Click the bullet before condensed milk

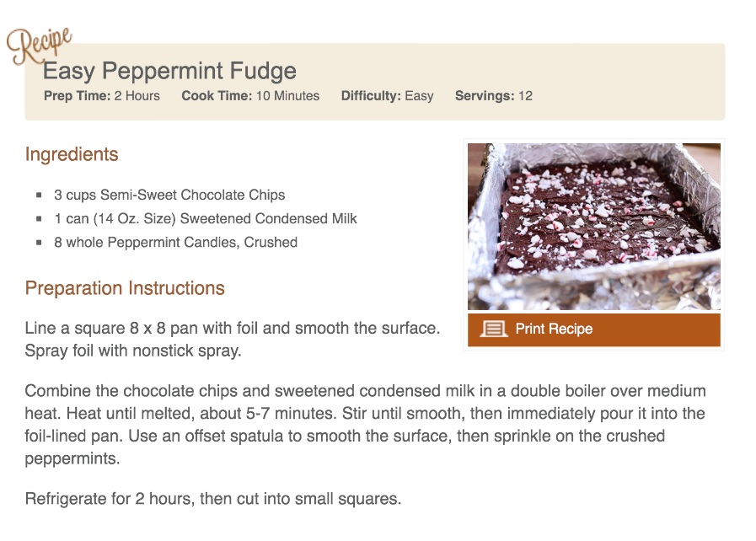point(39,218)
